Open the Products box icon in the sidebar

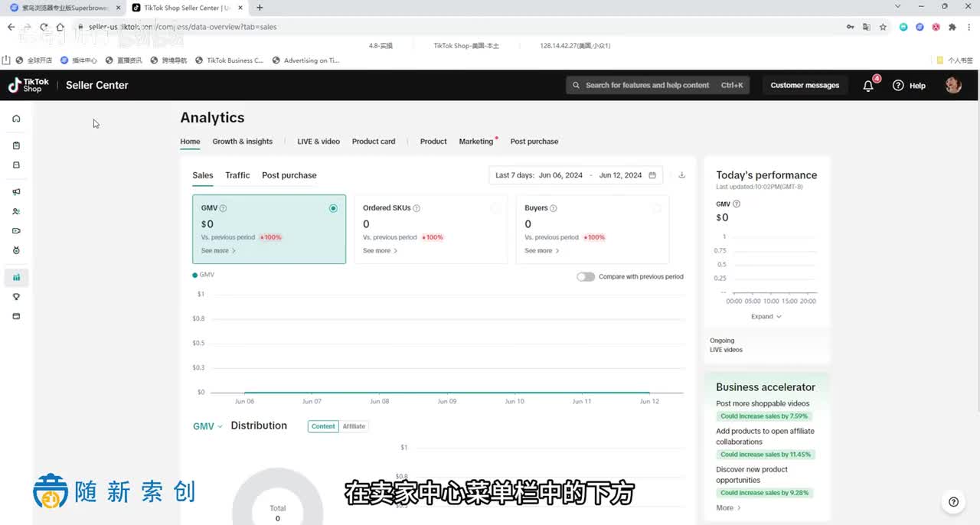click(16, 165)
